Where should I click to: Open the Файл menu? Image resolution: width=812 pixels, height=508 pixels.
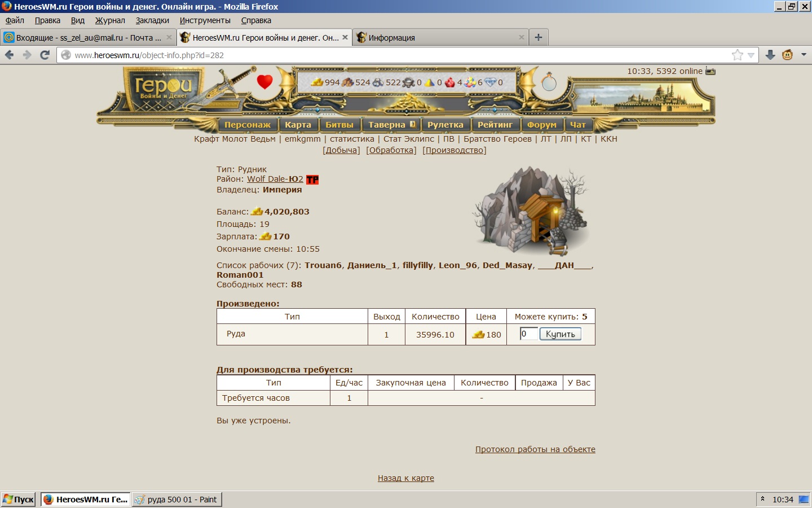click(x=15, y=20)
